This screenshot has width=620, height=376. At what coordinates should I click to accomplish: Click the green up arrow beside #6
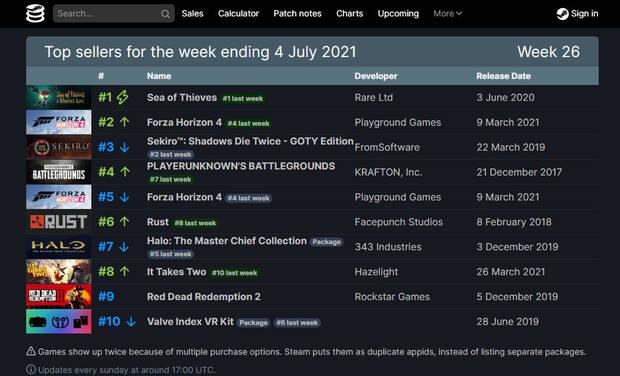[125, 221]
